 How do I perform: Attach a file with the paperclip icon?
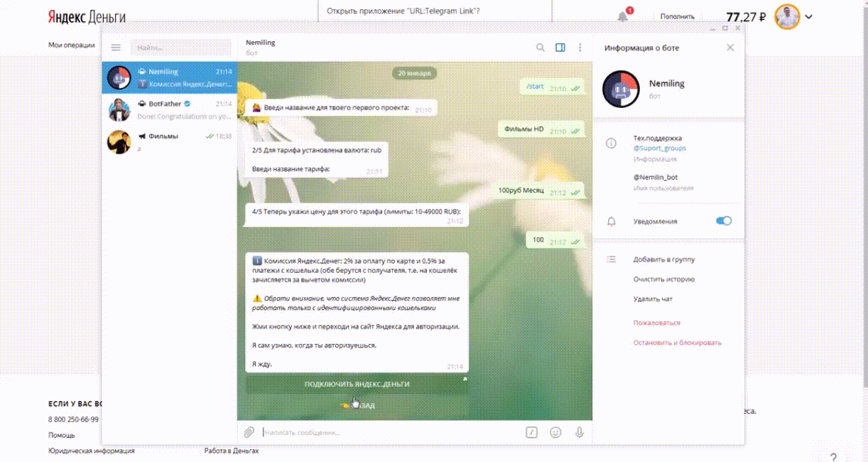249,432
